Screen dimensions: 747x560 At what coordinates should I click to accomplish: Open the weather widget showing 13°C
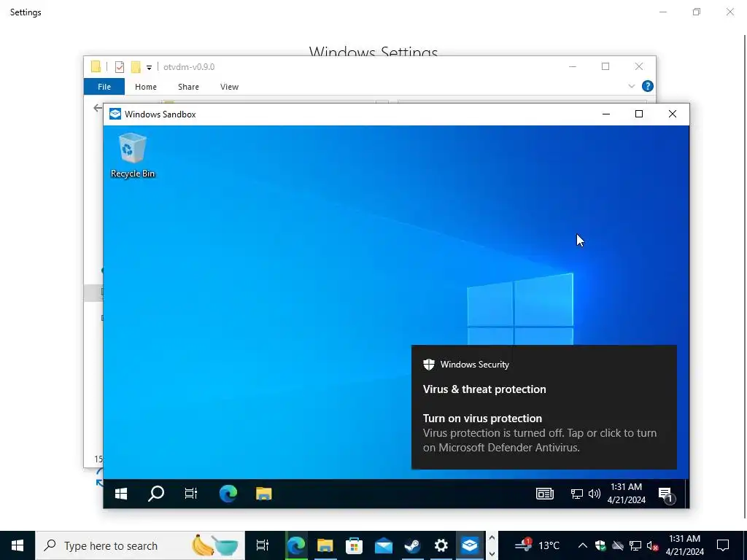538,545
